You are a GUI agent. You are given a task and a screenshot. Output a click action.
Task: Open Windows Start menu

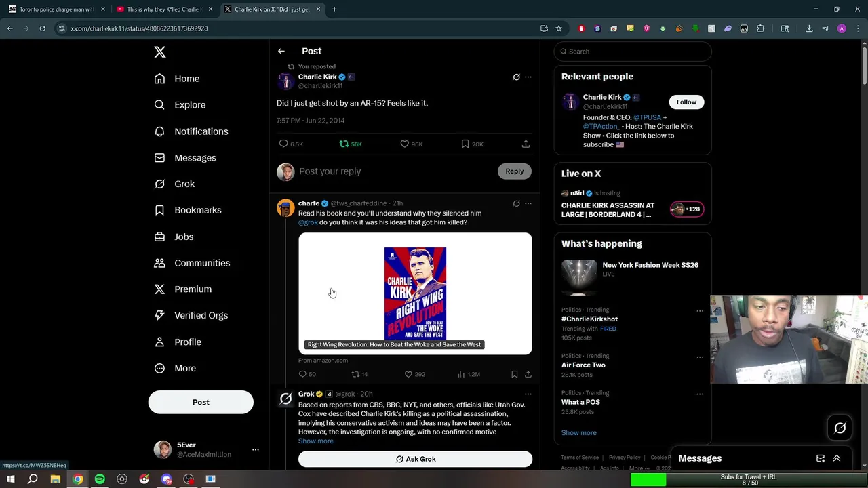point(10,479)
